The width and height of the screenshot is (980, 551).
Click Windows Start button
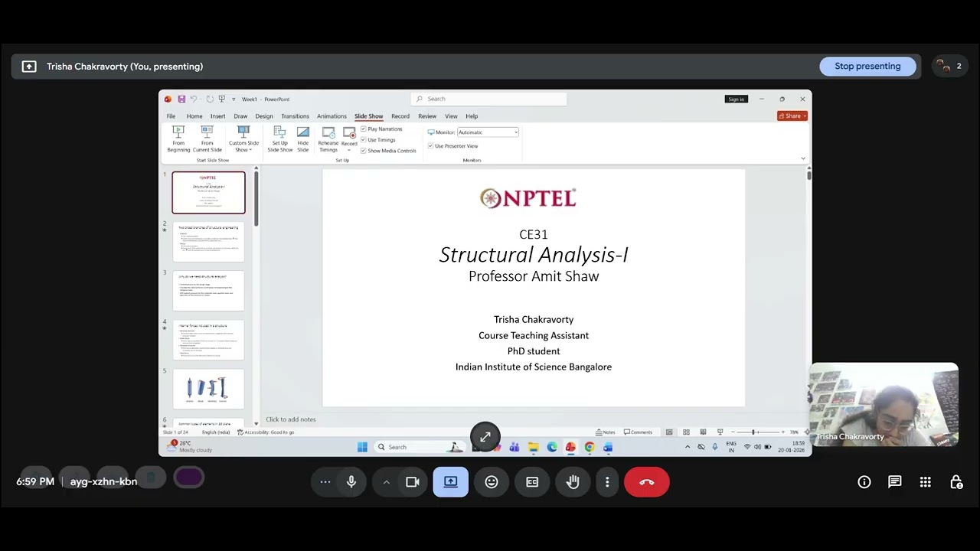pos(362,447)
